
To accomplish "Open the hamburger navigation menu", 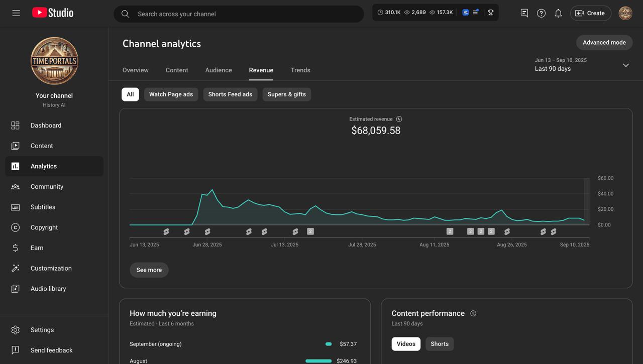I will 16,13.
